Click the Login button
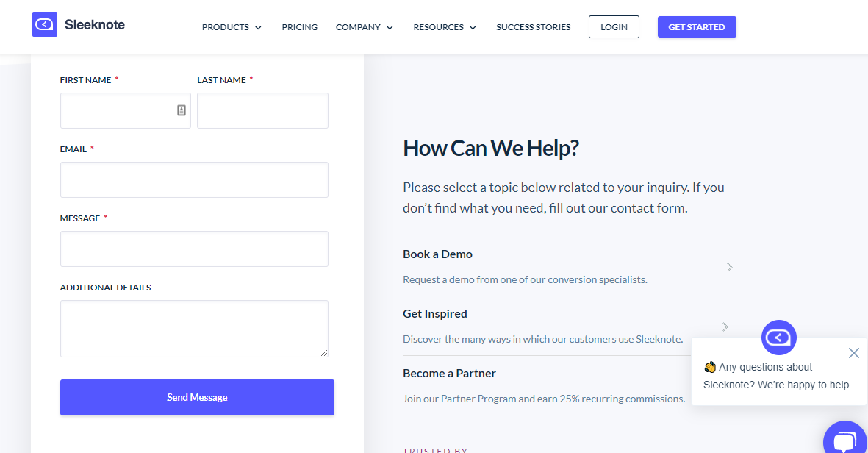The image size is (868, 453). click(x=614, y=27)
